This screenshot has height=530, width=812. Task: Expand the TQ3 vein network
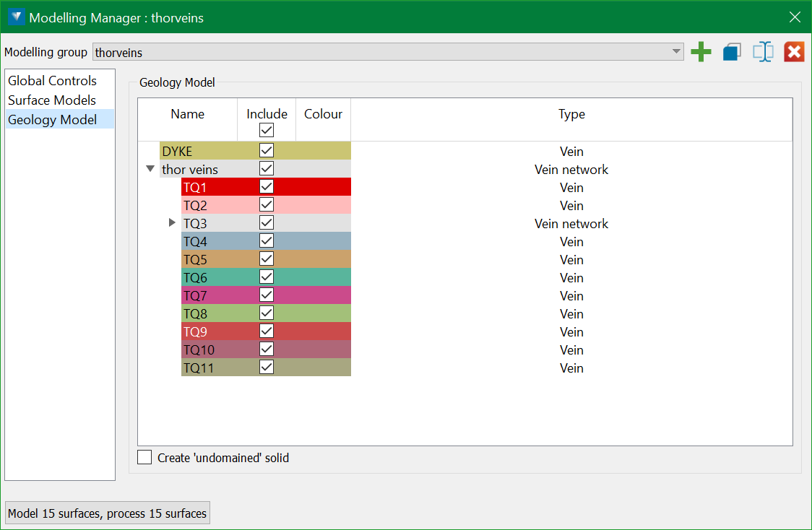pos(172,222)
